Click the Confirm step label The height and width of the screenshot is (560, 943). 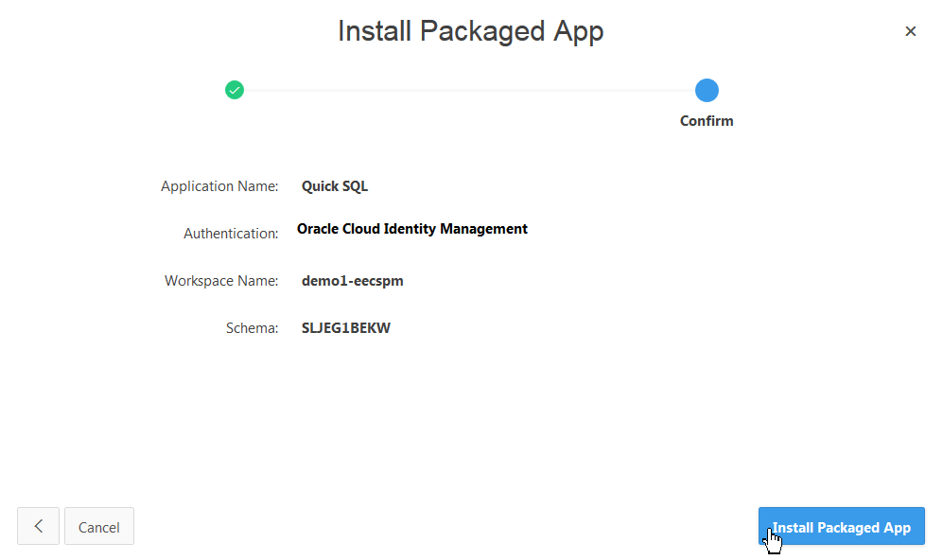pyautogui.click(x=707, y=120)
